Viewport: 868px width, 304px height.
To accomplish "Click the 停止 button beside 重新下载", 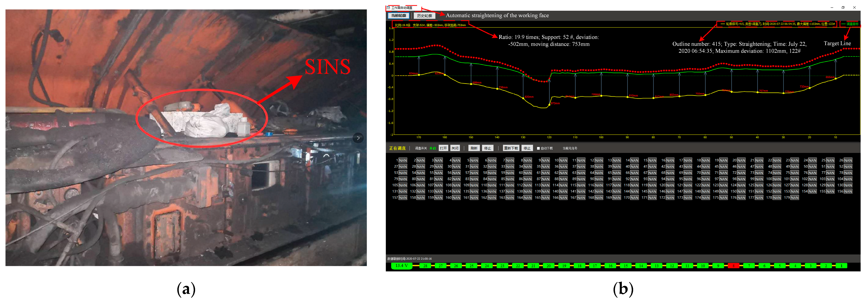I will click(527, 148).
